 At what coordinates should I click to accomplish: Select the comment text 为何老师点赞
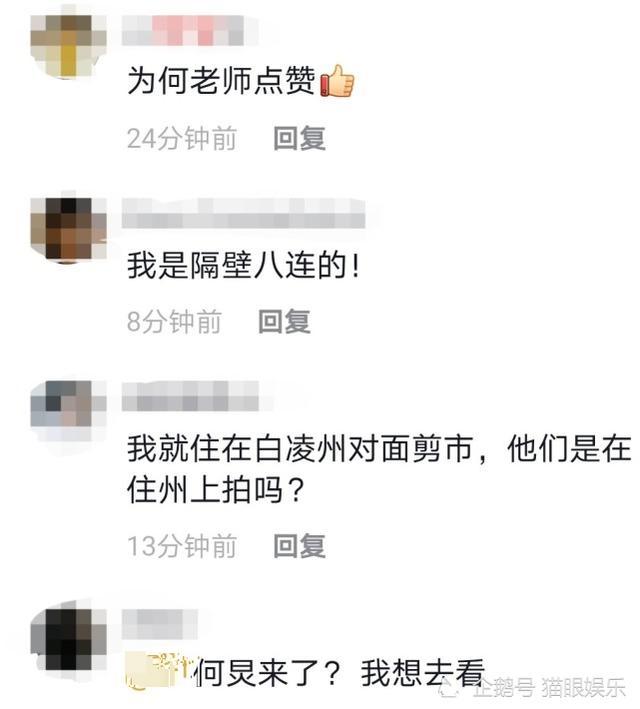click(x=222, y=81)
